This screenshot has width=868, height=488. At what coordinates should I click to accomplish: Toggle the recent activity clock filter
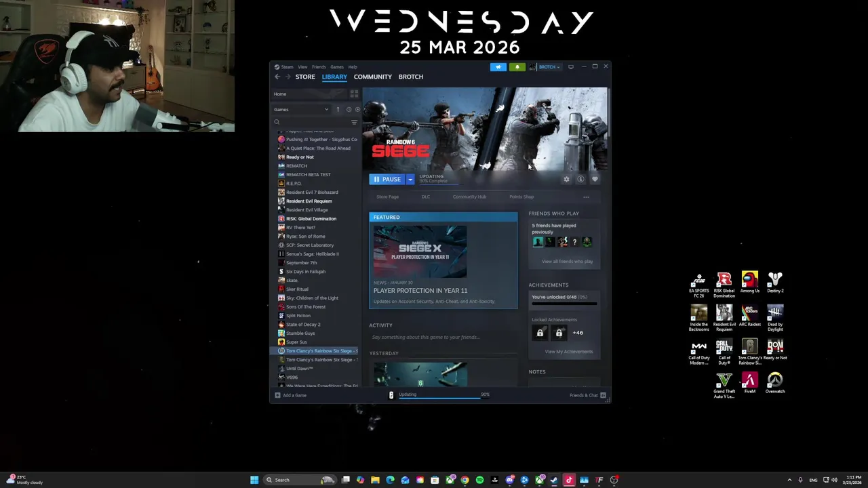349,109
